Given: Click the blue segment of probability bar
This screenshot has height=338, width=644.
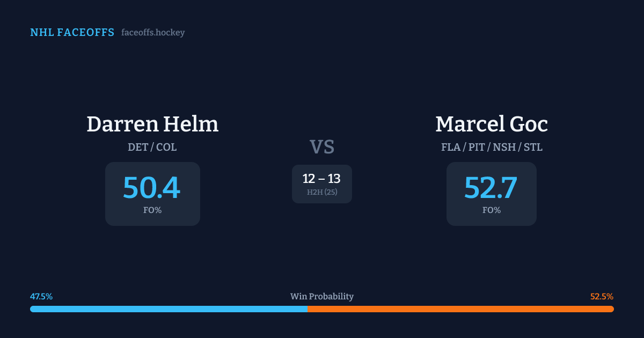Looking at the screenshot, I should click(169, 309).
